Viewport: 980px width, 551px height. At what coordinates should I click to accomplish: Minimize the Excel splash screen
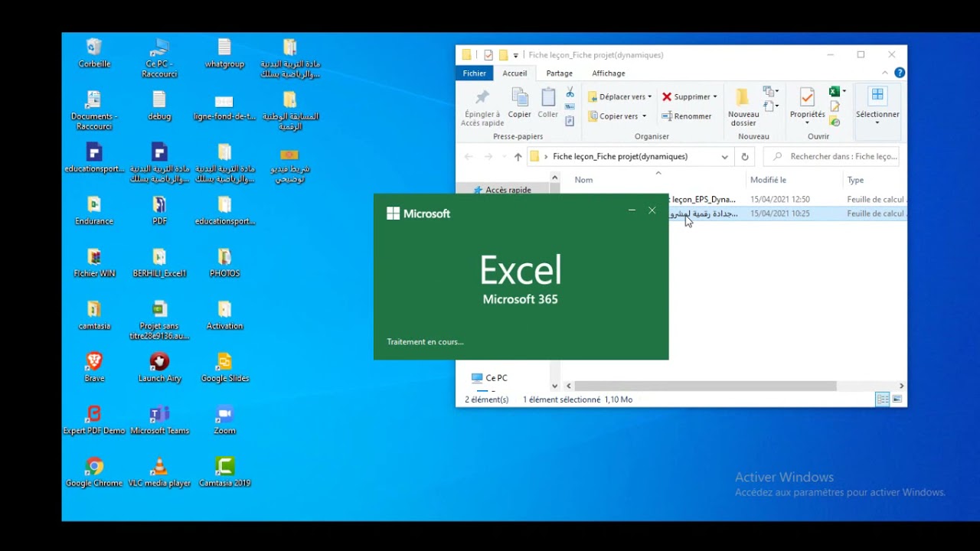coord(632,210)
